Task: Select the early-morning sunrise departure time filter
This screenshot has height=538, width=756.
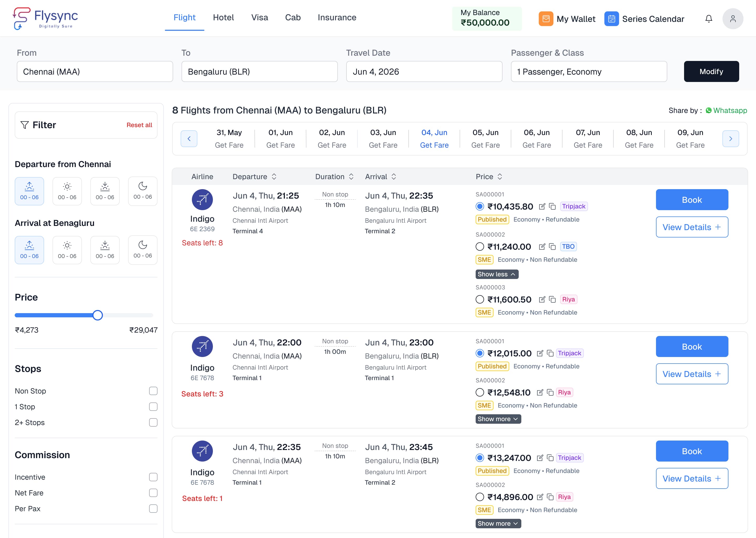Action: click(29, 191)
